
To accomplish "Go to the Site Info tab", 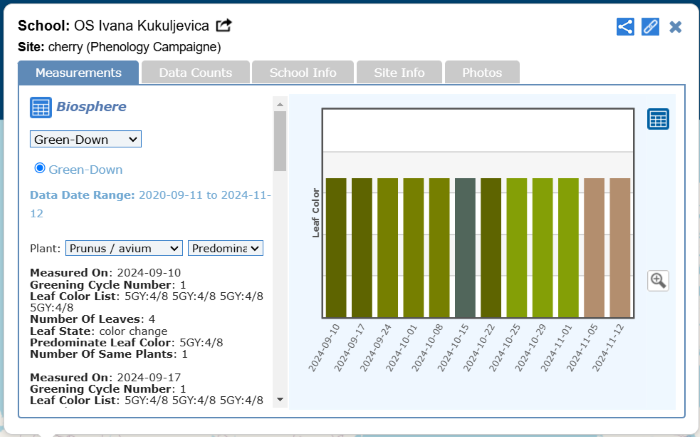I will (x=399, y=73).
